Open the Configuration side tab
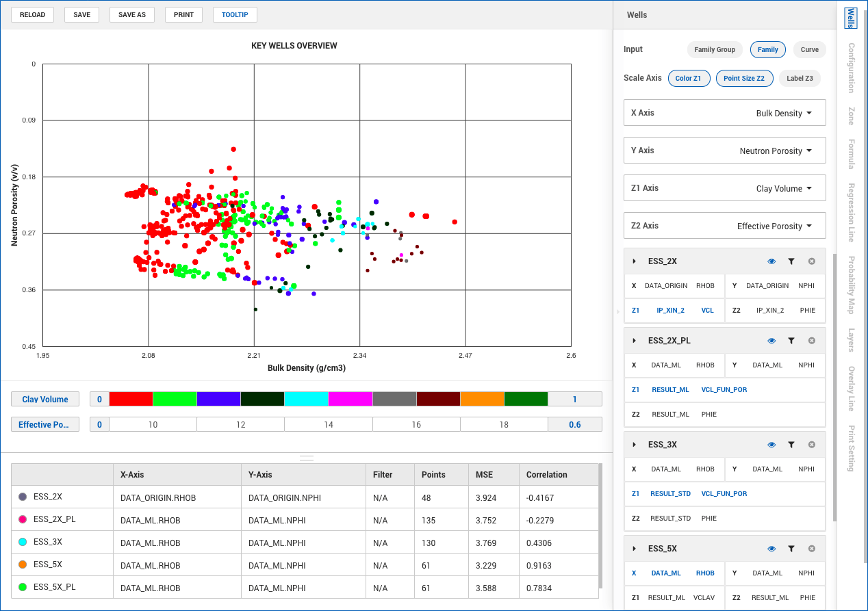Screen dimensions: 868x611 (851, 68)
